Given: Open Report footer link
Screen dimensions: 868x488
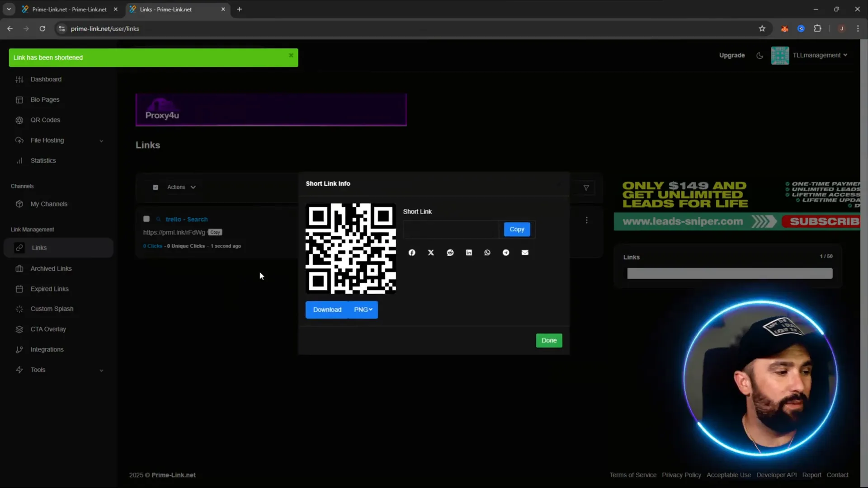Looking at the screenshot, I should pyautogui.click(x=811, y=475).
